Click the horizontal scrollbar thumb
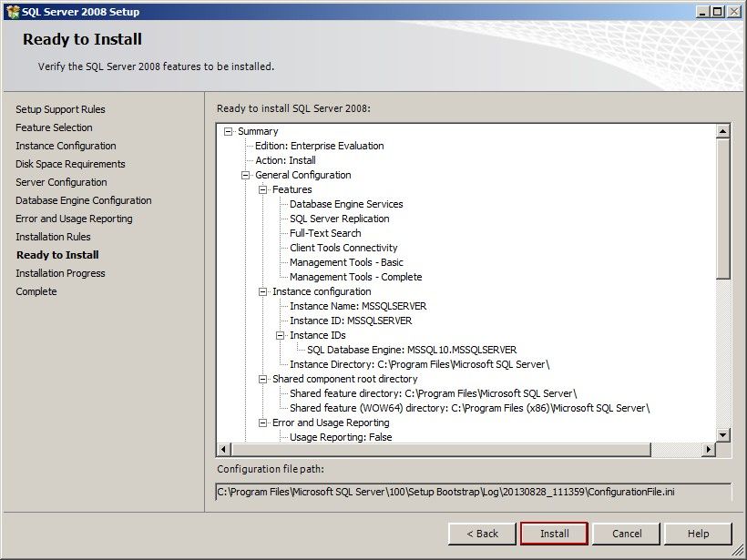The width and height of the screenshot is (747, 560). [441, 449]
